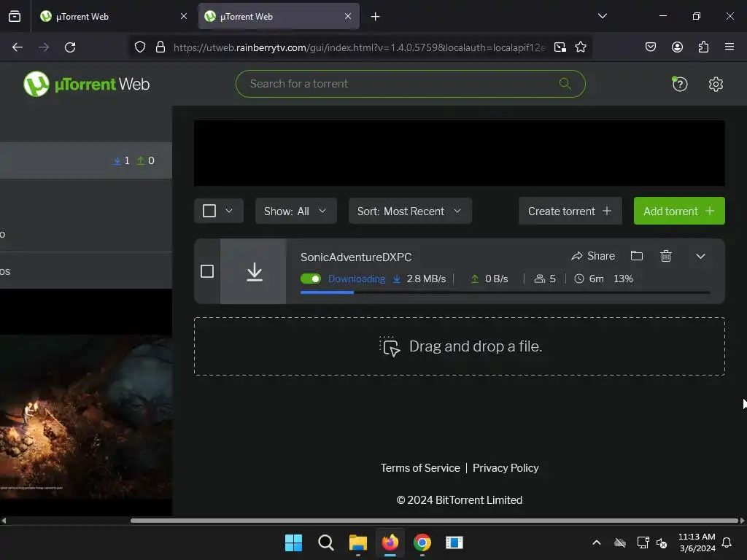Image resolution: width=747 pixels, height=560 pixels.
Task: Select the second µTorrent Web tab
Action: (x=279, y=17)
